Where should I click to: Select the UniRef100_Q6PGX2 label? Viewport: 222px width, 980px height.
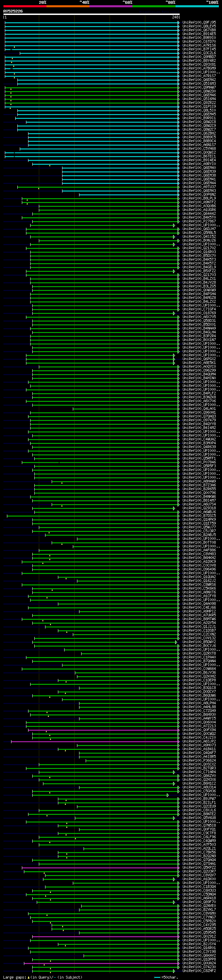click(x=199, y=359)
